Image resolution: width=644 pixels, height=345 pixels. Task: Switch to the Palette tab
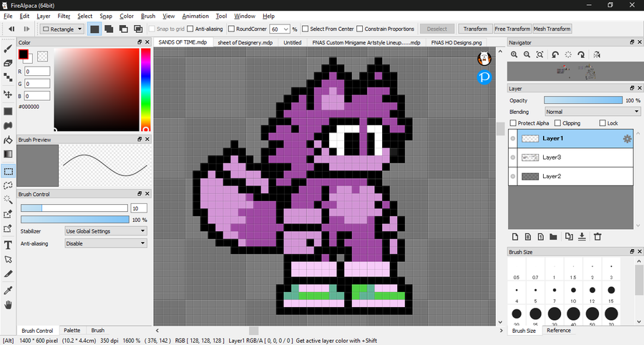[x=72, y=331]
